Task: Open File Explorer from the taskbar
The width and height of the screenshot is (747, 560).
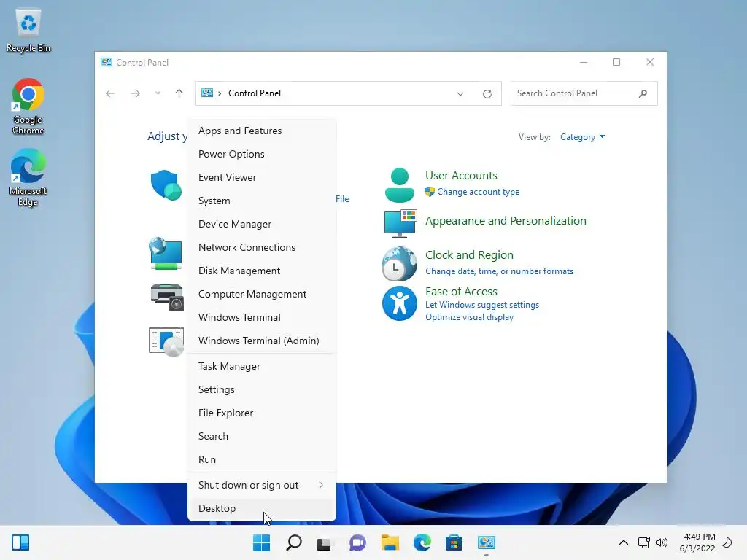Action: (390, 542)
